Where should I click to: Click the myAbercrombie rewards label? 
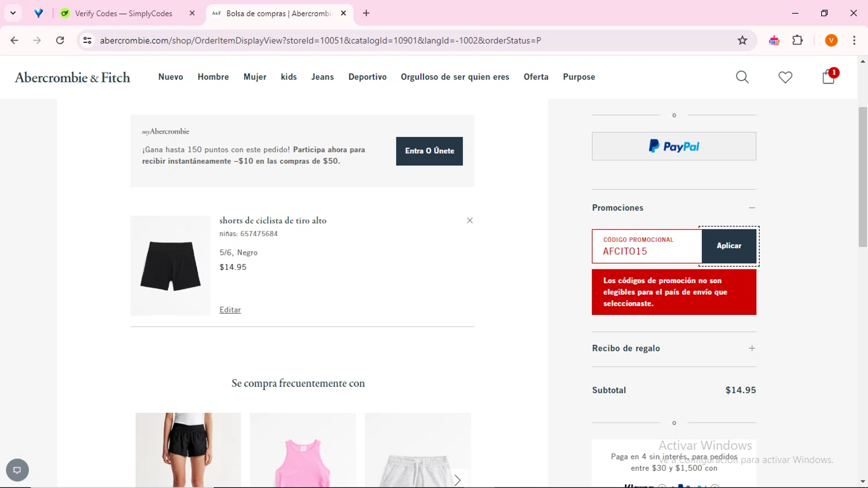pos(165,131)
